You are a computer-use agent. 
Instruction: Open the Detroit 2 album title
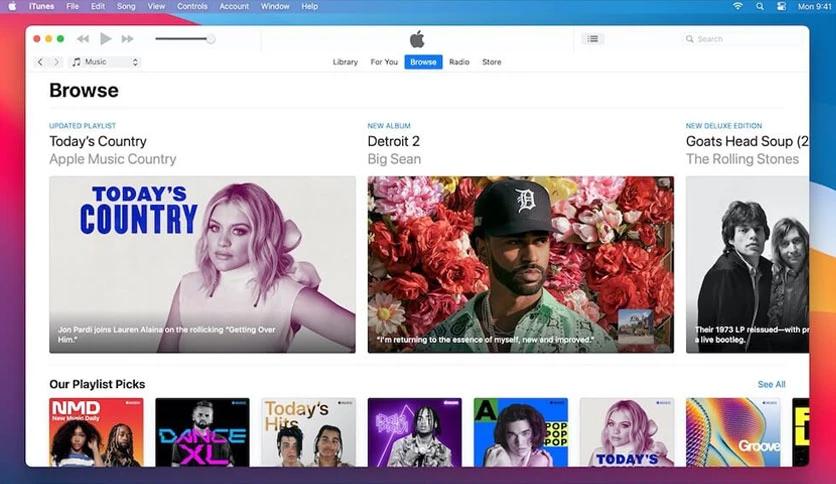393,141
